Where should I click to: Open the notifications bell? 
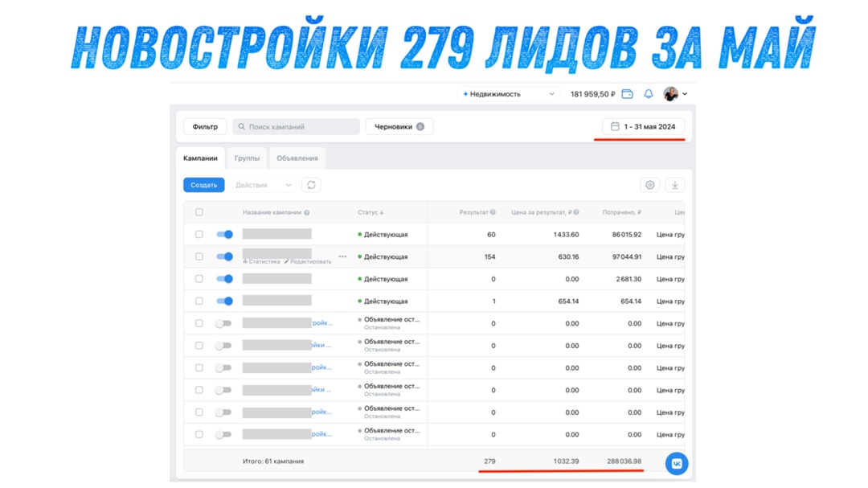point(649,94)
